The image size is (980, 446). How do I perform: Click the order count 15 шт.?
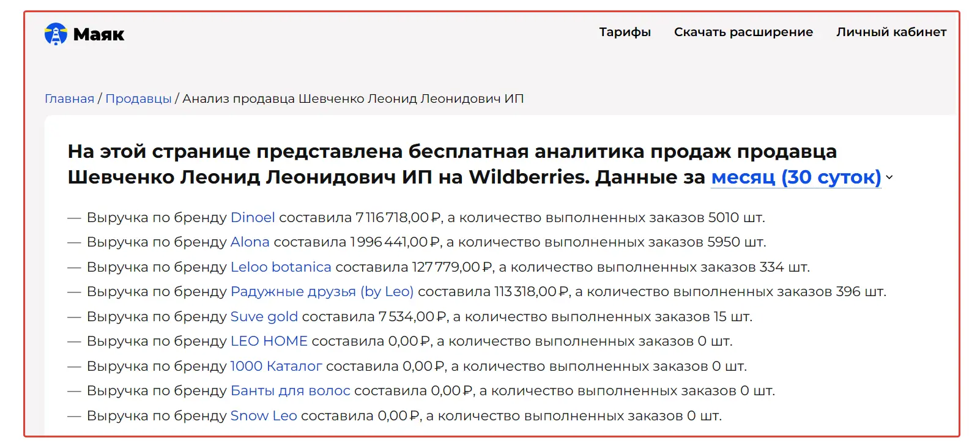pos(732,317)
